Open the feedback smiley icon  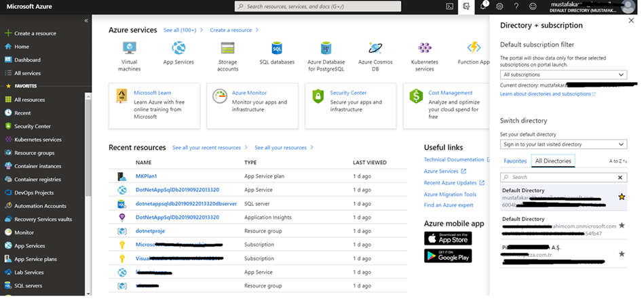point(533,6)
